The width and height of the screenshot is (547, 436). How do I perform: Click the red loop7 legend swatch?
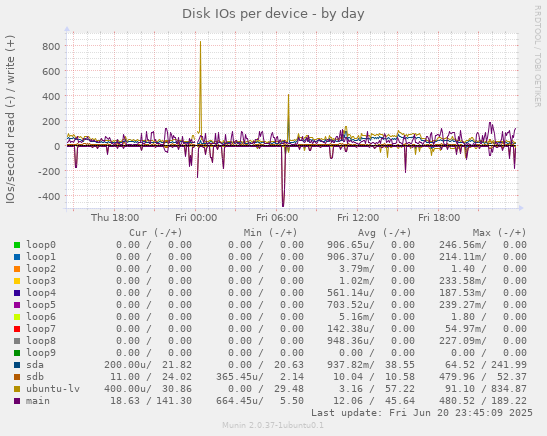17,329
